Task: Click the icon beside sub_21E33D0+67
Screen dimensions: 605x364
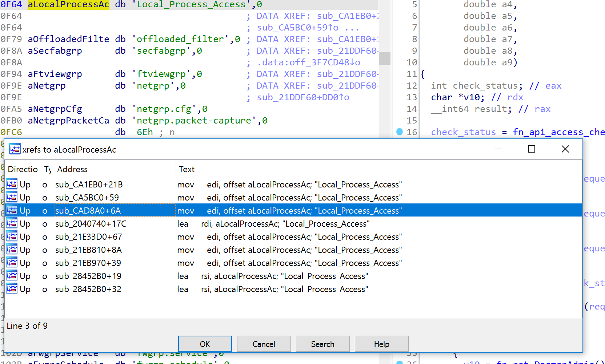Action: 12,236
